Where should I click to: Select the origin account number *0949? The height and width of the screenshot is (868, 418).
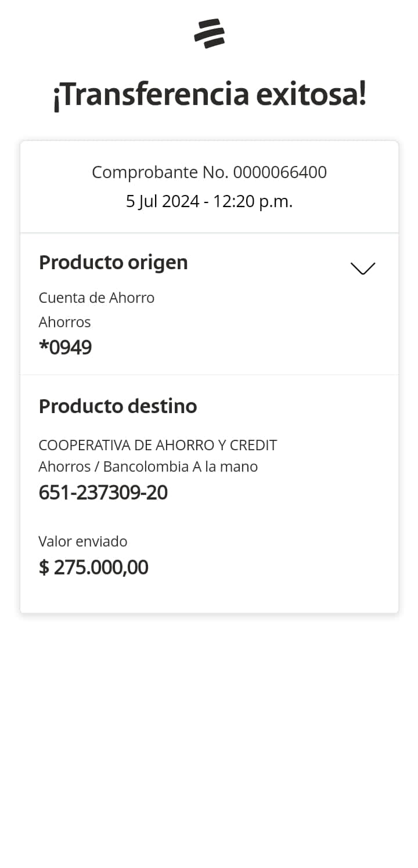point(65,348)
